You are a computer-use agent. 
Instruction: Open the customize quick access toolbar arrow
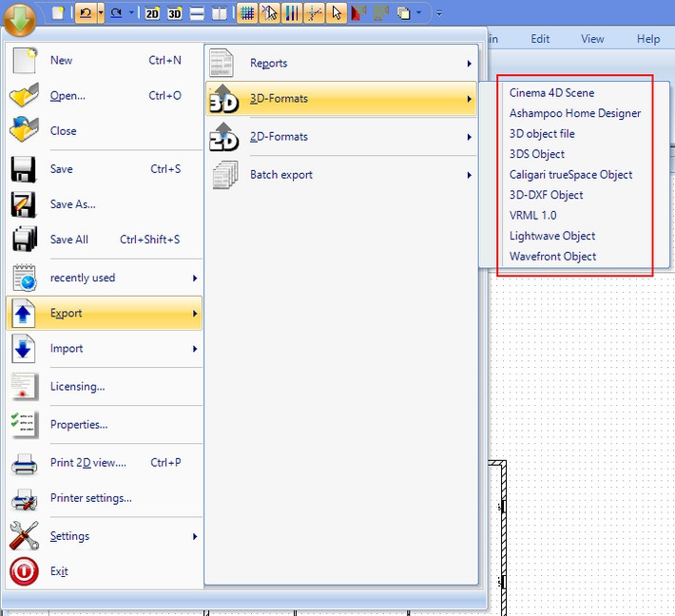(439, 13)
